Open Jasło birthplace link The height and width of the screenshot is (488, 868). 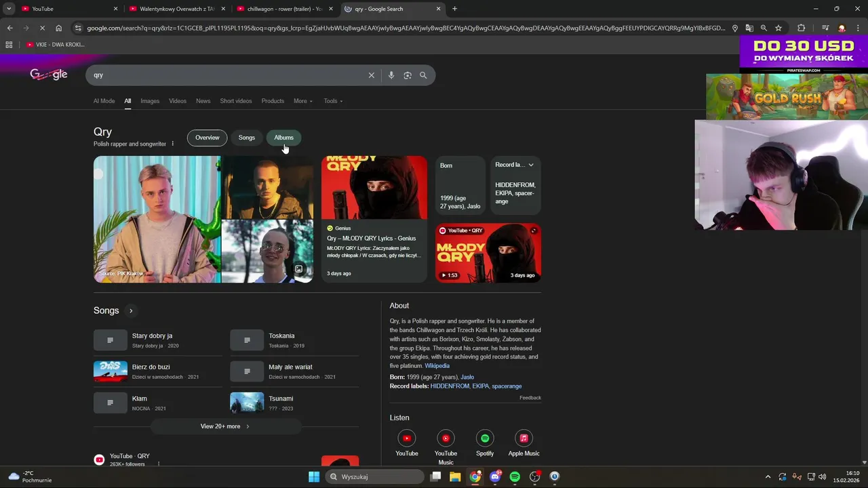coord(467,377)
